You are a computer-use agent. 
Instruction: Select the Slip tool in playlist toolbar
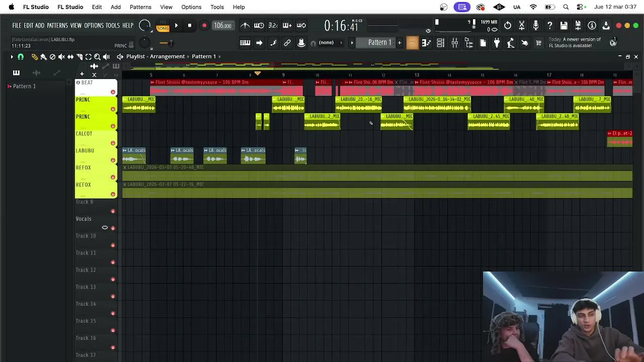[70, 57]
